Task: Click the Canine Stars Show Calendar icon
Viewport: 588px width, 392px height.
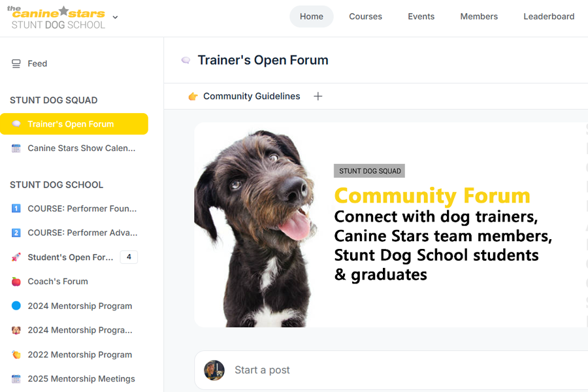Action: [16, 148]
